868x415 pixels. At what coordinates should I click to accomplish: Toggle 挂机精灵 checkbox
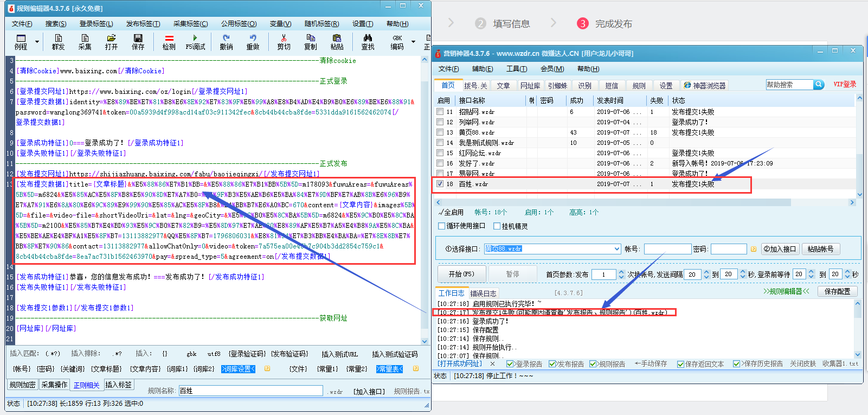tap(497, 226)
